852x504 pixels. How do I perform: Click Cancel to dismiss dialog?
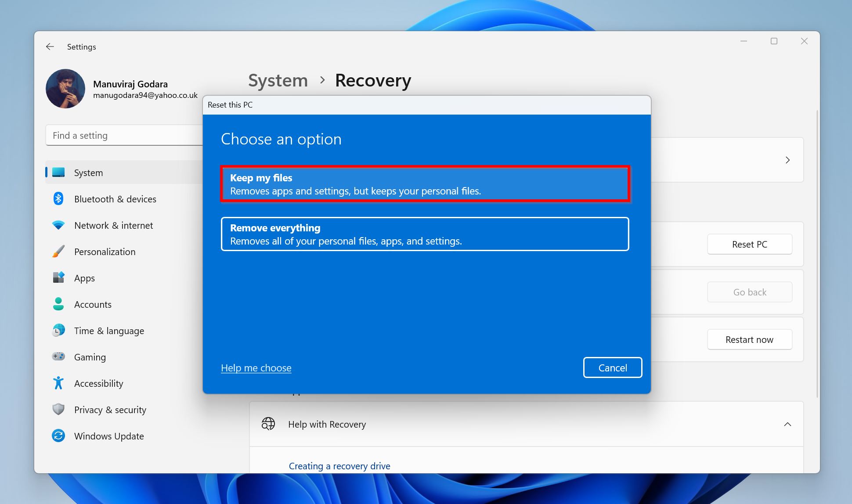tap(612, 367)
